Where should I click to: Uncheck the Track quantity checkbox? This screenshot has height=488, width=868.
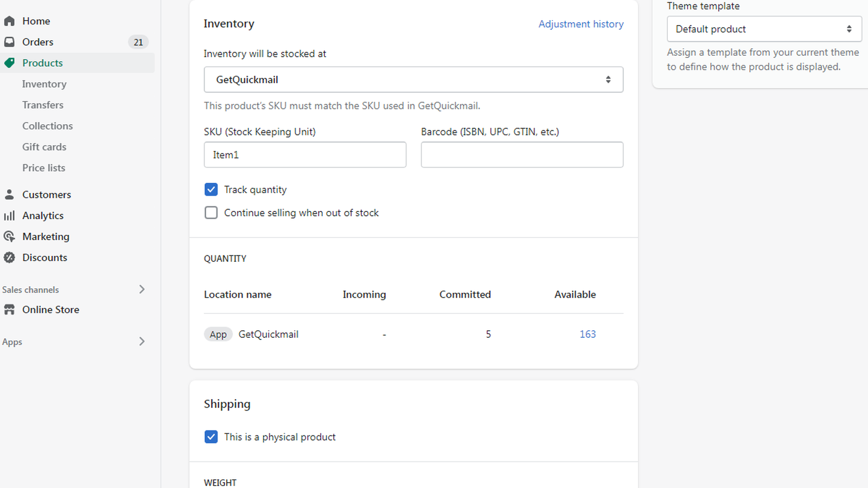click(x=211, y=189)
